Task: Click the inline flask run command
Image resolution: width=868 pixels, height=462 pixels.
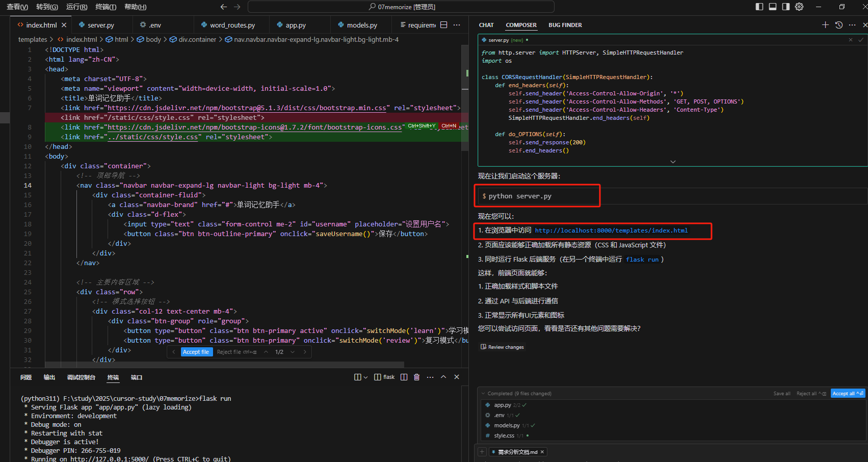Action: click(642, 260)
